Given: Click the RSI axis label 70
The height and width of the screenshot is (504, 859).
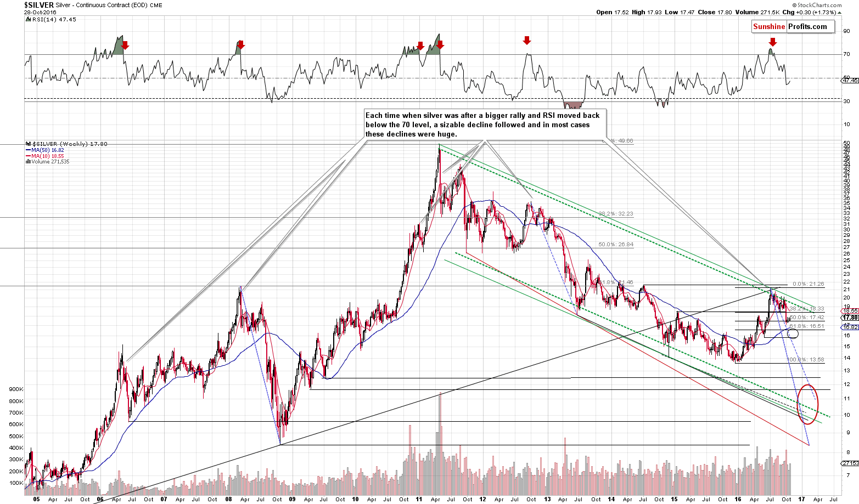Looking at the screenshot, I should (x=846, y=54).
